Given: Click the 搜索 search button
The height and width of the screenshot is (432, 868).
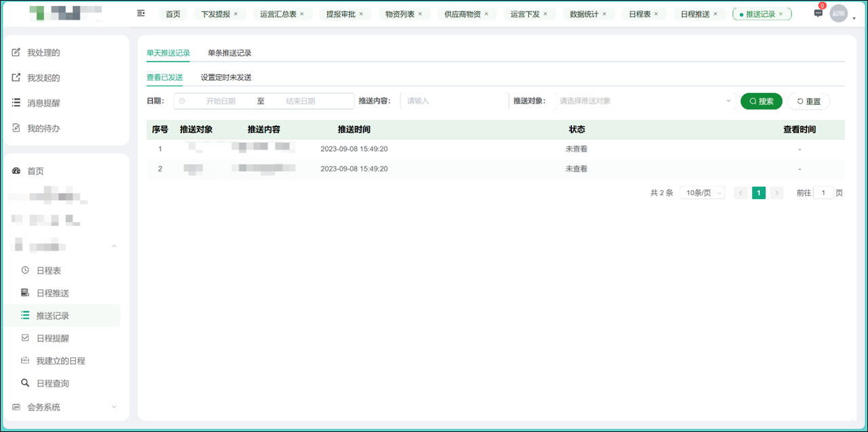Looking at the screenshot, I should tap(760, 101).
